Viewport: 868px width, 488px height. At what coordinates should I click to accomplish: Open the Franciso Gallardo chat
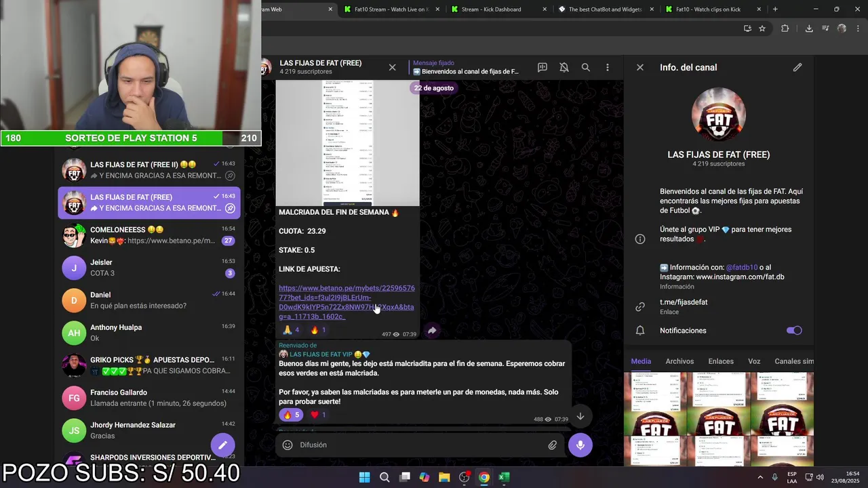(x=149, y=398)
